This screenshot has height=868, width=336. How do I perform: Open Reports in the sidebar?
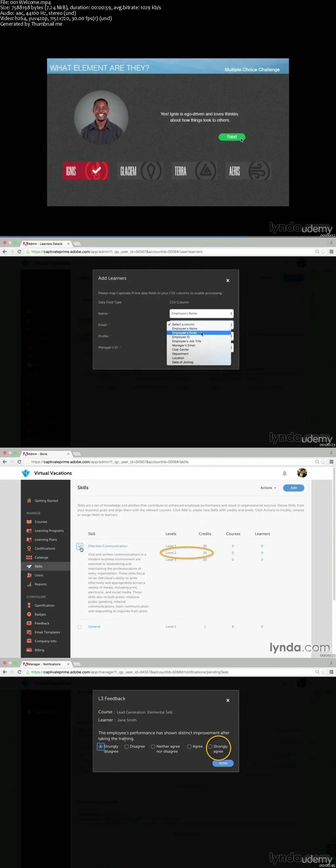(46, 584)
